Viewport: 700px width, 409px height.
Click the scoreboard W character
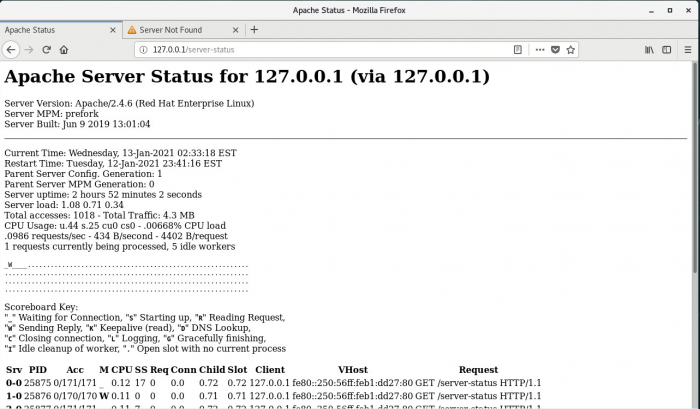[x=10, y=265]
